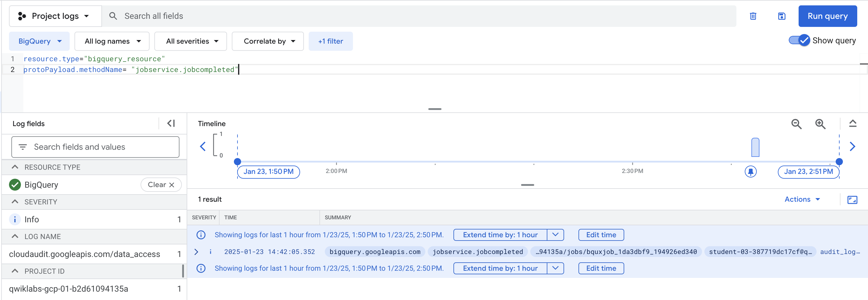
Task: Open the results in full screen view
Action: click(853, 200)
